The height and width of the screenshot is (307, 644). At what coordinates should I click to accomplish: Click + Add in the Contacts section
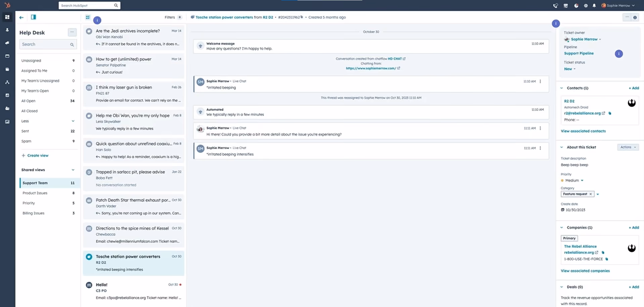coord(634,88)
